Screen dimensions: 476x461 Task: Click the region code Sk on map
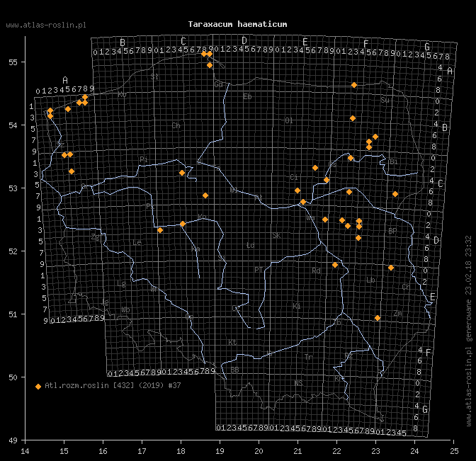[x=276, y=236]
